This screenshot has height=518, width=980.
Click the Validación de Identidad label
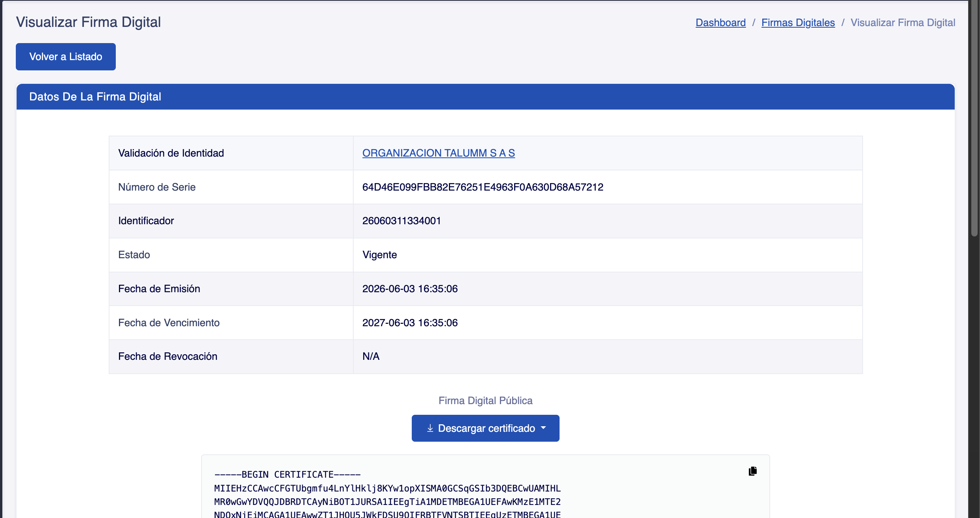point(171,153)
